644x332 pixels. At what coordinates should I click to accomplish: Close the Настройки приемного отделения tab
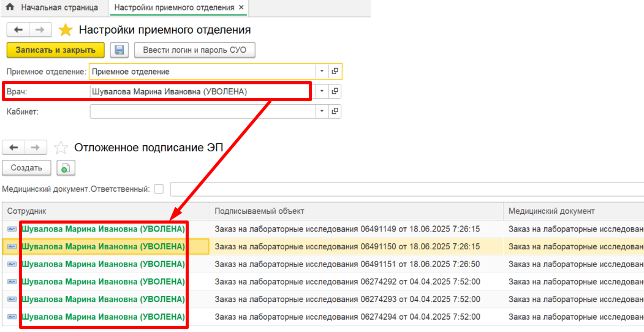point(241,8)
